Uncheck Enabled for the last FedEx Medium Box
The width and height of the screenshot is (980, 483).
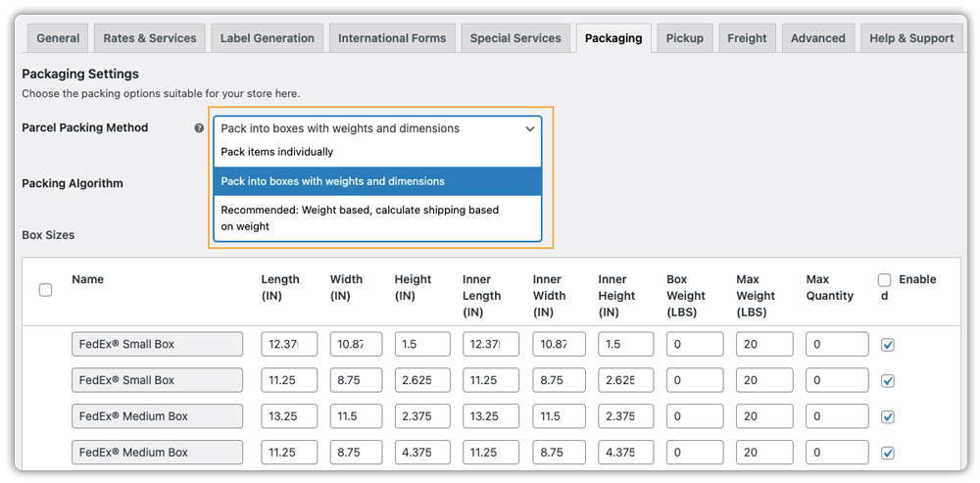[888, 453]
